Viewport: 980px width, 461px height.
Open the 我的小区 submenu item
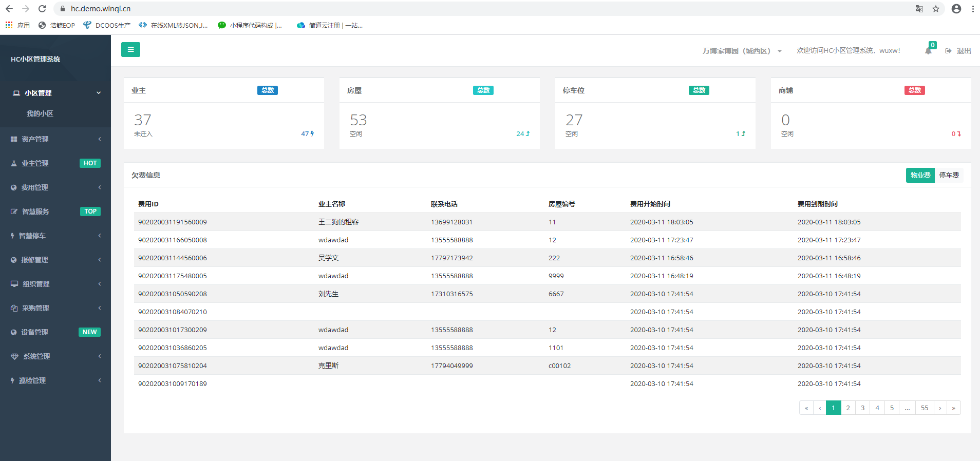40,113
